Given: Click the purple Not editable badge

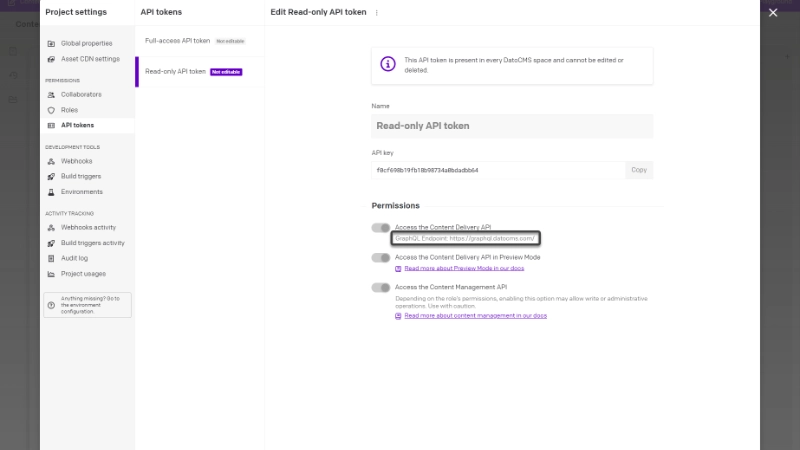Looking at the screenshot, I should click(226, 72).
